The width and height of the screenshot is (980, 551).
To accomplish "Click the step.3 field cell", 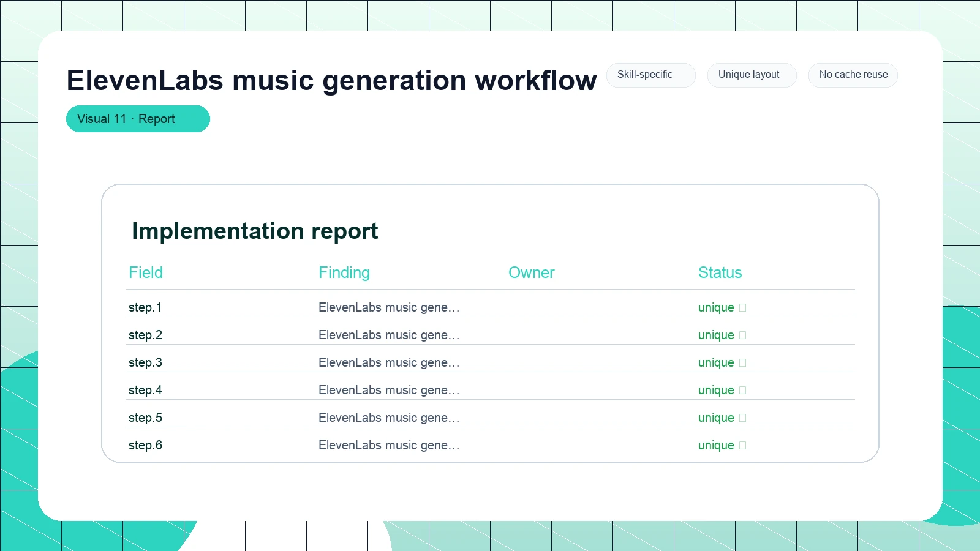I will (145, 362).
